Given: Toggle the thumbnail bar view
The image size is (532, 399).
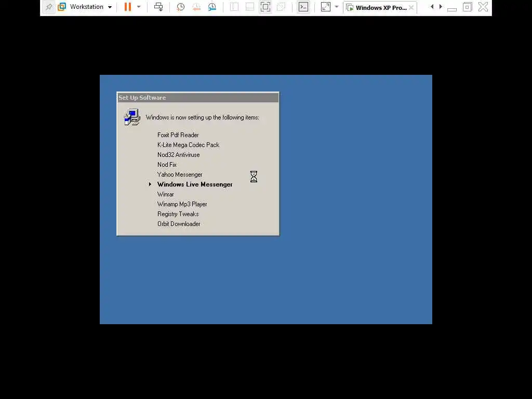Looking at the screenshot, I should coord(250,7).
